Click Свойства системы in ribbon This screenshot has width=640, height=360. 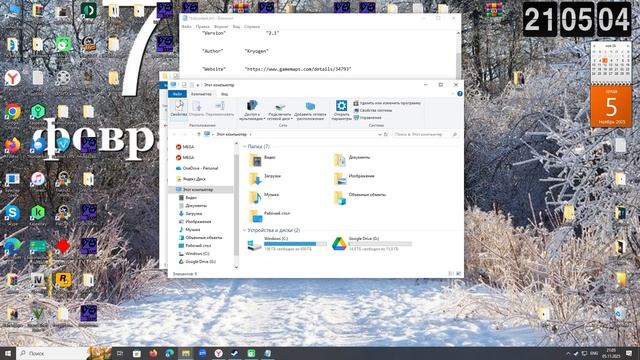(x=373, y=111)
